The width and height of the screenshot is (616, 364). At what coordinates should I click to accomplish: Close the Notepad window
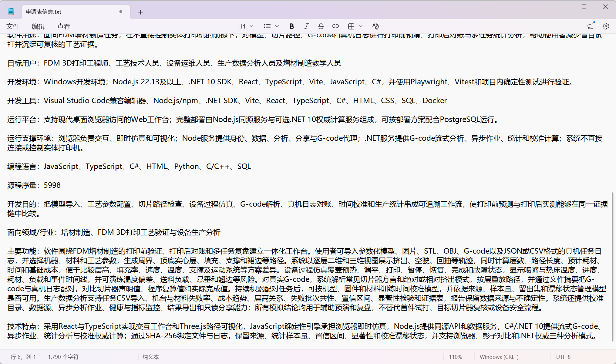click(x=605, y=7)
